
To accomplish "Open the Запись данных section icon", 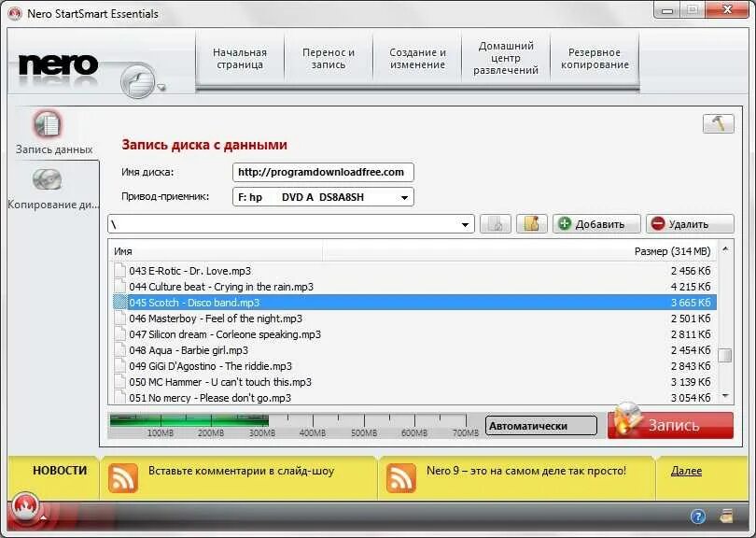I will [48, 124].
